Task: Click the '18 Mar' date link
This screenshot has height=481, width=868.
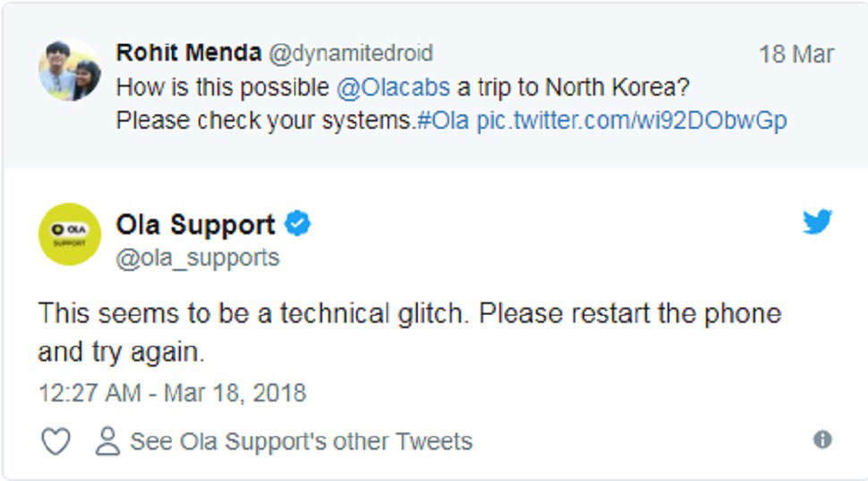Action: pyautogui.click(x=796, y=55)
